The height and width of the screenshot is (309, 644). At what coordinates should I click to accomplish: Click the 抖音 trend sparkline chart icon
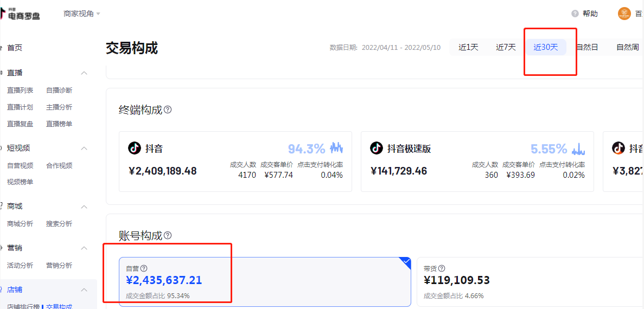tap(336, 148)
